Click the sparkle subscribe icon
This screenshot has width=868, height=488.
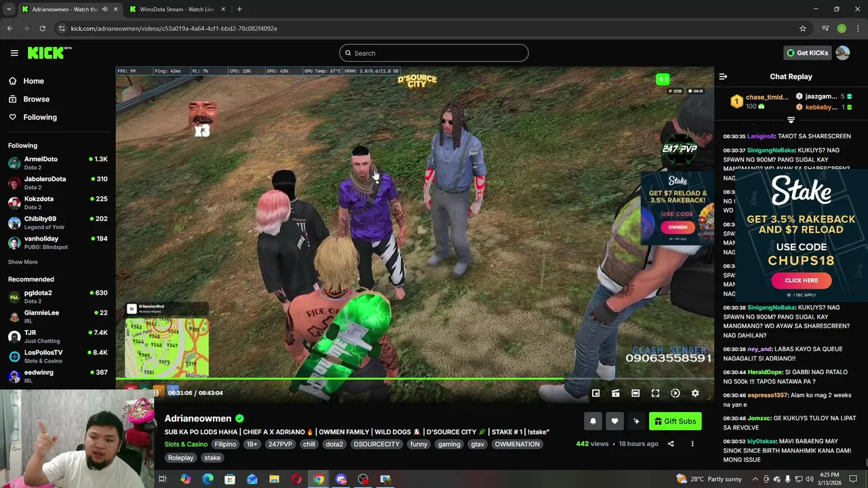pos(636,421)
